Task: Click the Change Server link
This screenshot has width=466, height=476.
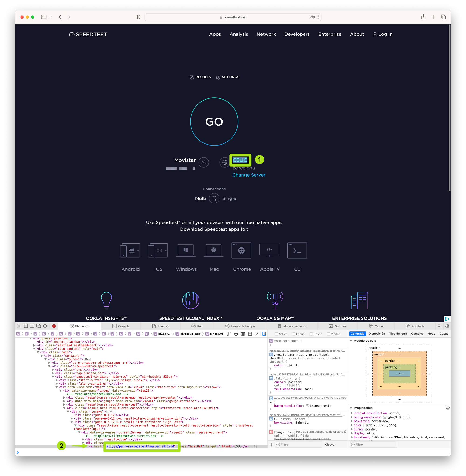Action: tap(249, 175)
